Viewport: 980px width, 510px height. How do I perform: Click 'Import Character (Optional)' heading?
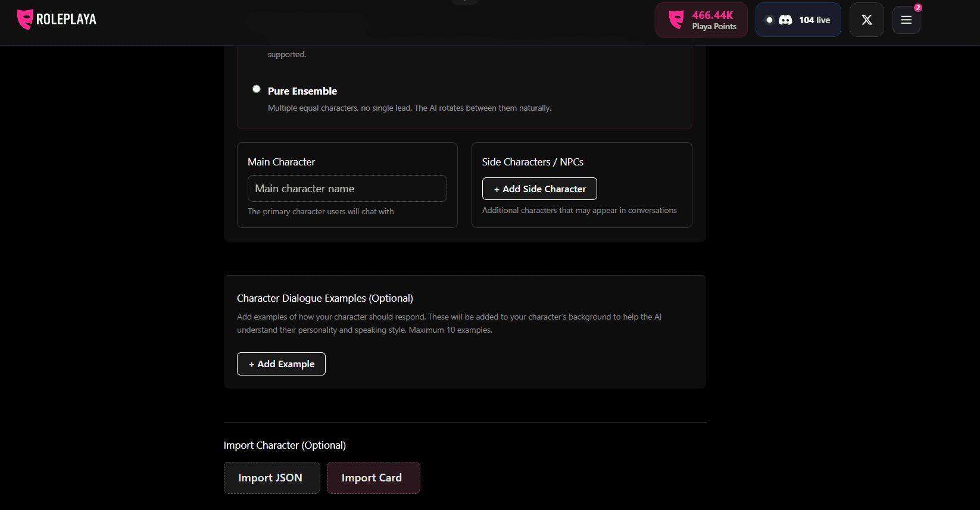coord(285,445)
